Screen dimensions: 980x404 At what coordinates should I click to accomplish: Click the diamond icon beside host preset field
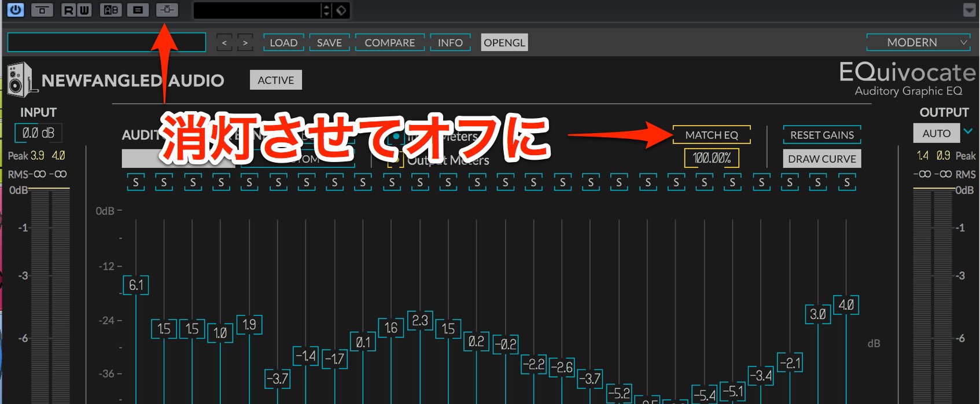pyautogui.click(x=341, y=10)
